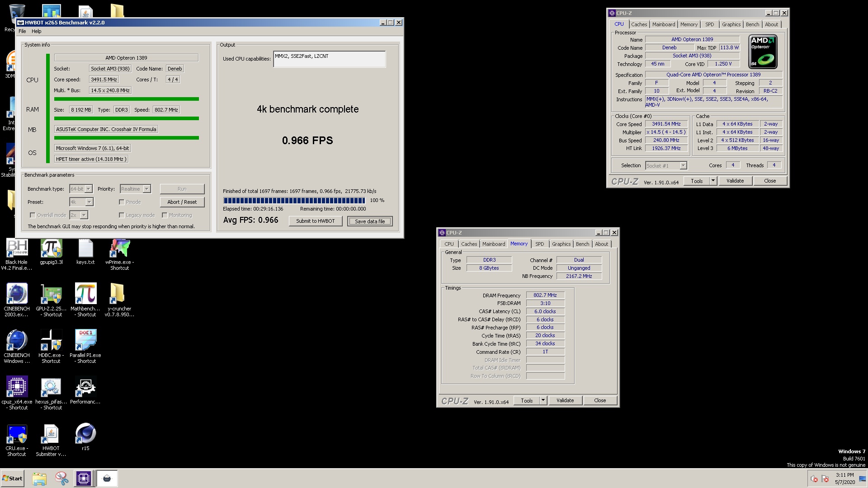Open CRU.exe shortcut icon
This screenshot has height=488, width=868.
[17, 441]
